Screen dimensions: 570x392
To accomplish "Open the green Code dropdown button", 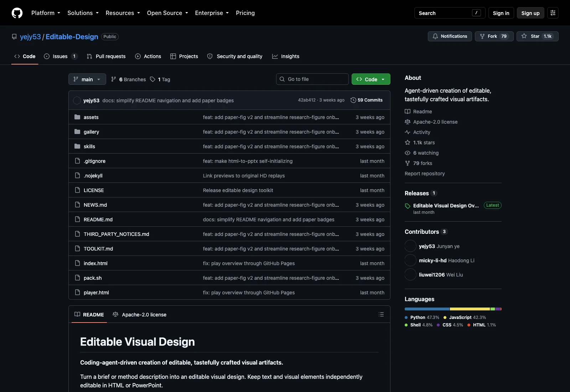I will 371,79.
